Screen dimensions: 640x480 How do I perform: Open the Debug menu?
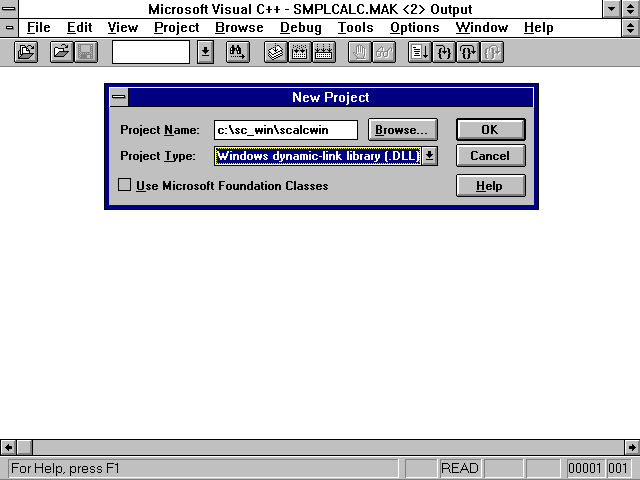(x=300, y=27)
